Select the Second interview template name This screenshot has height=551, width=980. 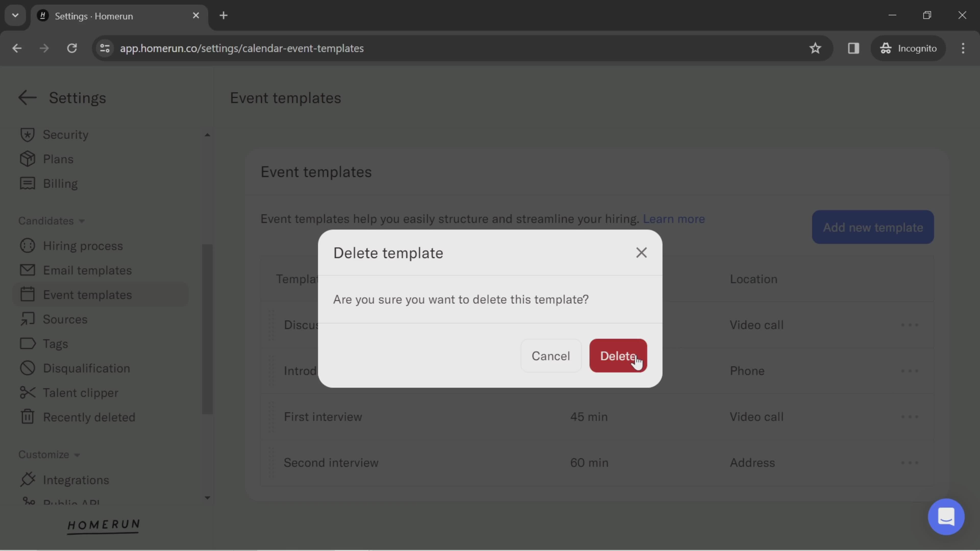point(331,462)
